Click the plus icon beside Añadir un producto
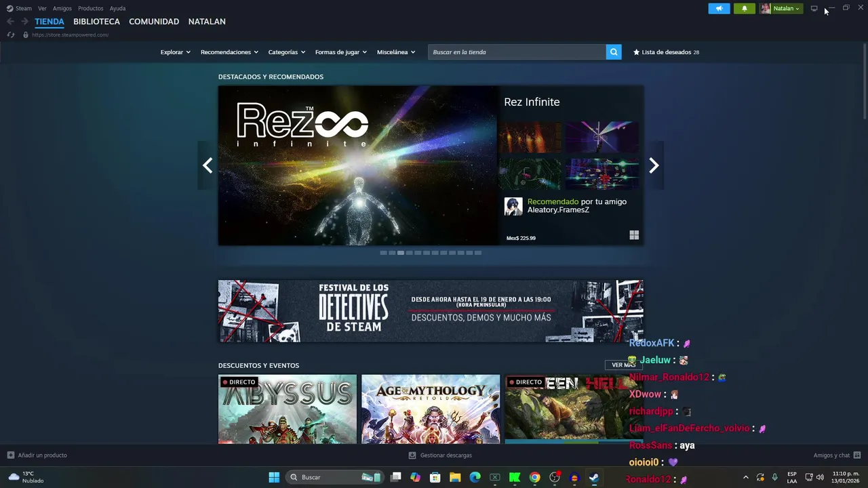The height and width of the screenshot is (488, 868). (x=10, y=455)
